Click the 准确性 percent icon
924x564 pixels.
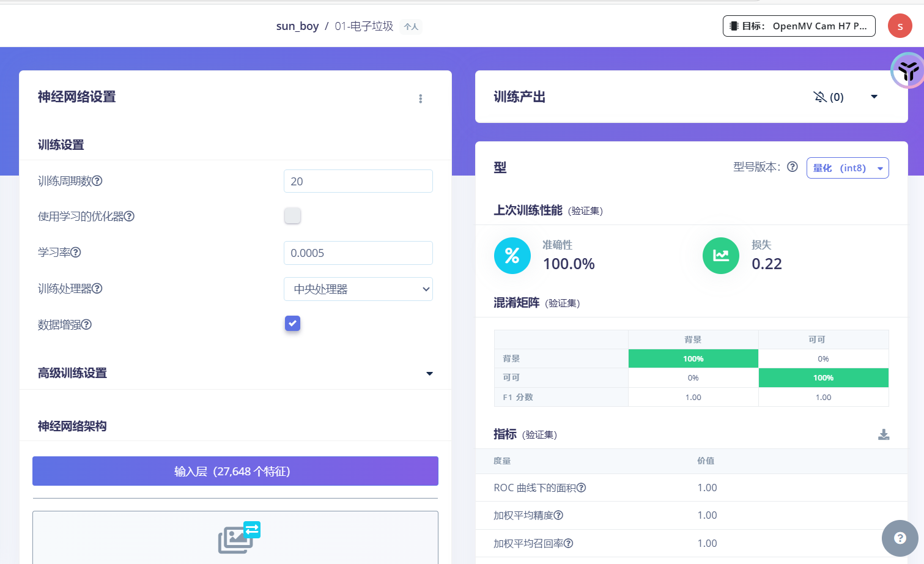512,256
